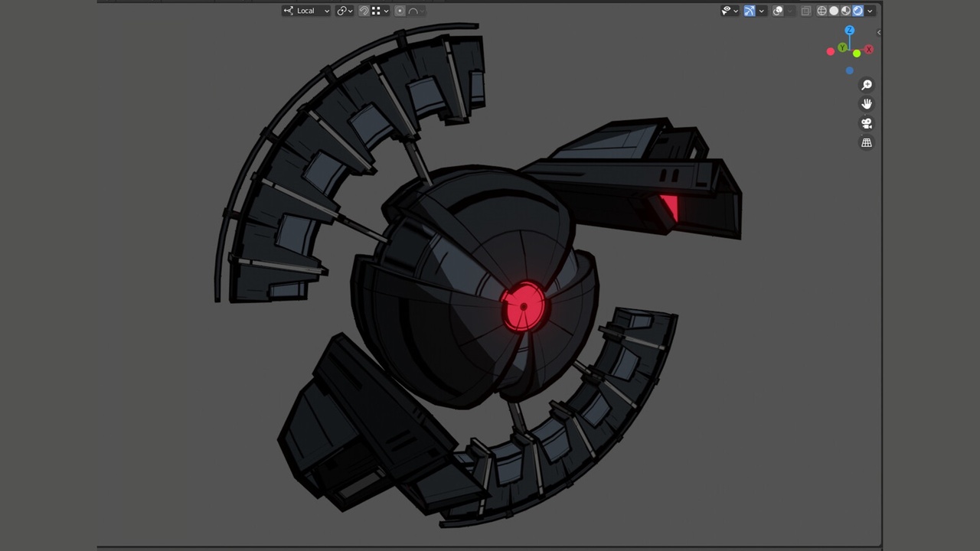Open the viewport visibility and selectability dropdown

730,11
